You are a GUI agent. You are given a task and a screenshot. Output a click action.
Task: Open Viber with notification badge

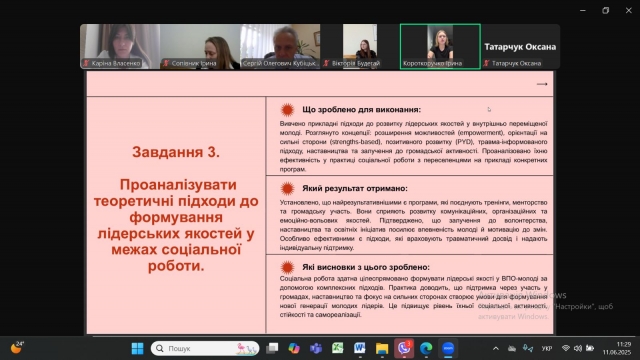[404, 348]
